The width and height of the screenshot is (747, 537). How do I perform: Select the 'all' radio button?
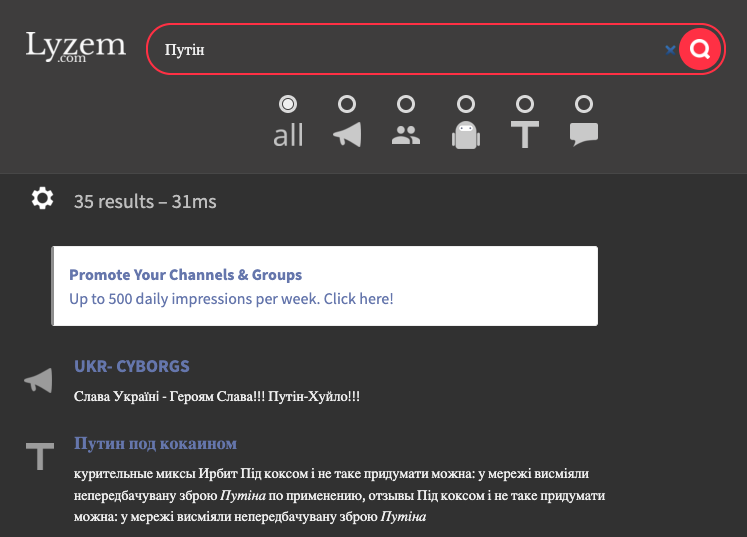tap(288, 104)
